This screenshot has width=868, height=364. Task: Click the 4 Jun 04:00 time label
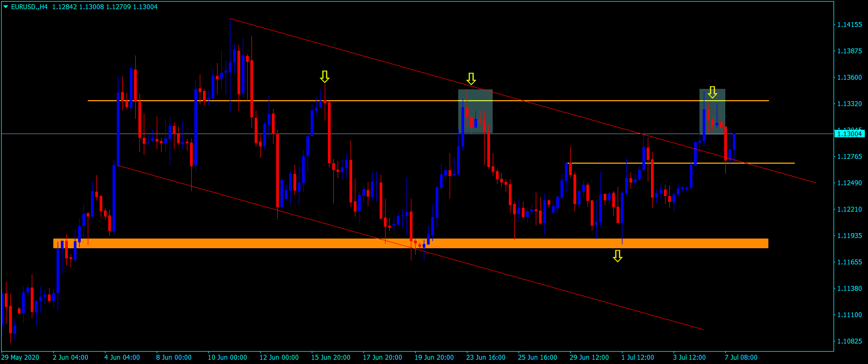(x=122, y=358)
